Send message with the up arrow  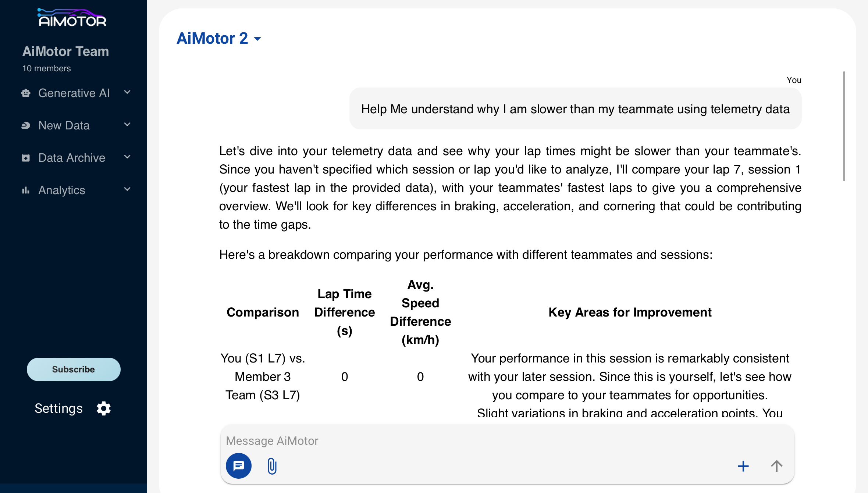[x=776, y=466]
